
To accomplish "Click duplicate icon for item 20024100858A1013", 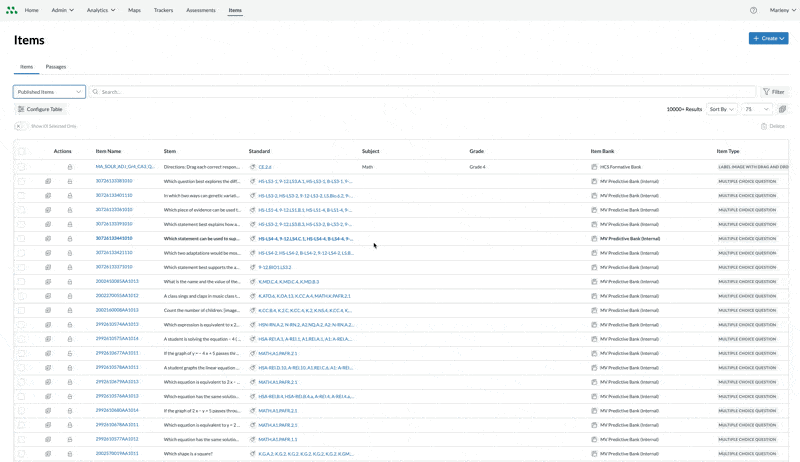I will 48,282.
